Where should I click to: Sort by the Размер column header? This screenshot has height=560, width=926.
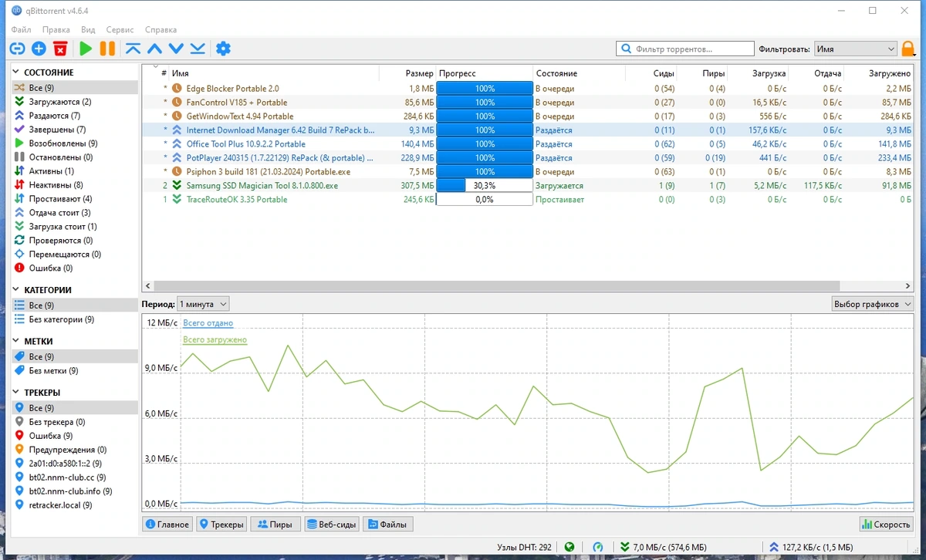407,73
